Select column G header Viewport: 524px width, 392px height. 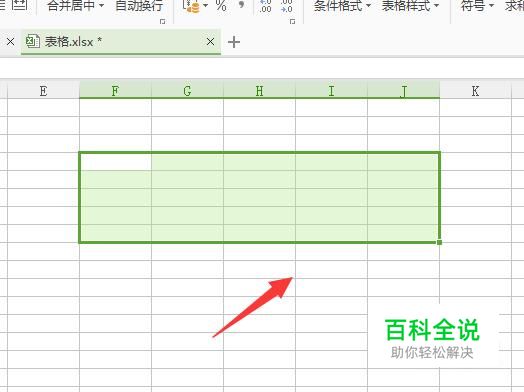click(187, 91)
